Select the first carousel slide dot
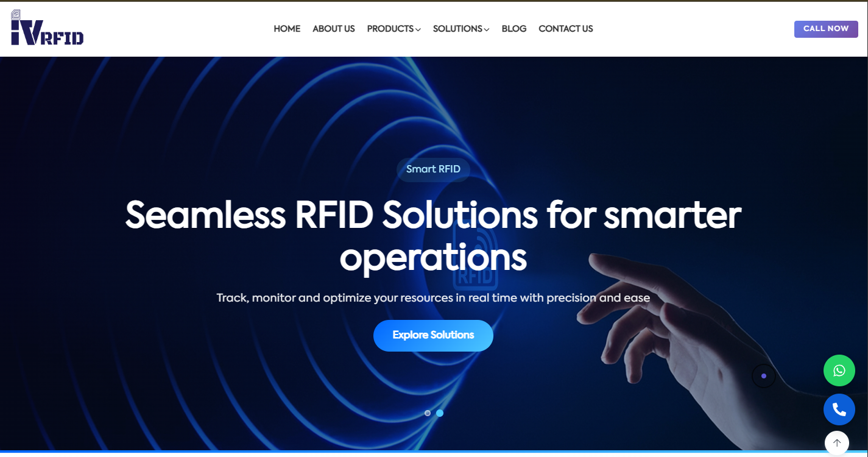Viewport: 868px width, 457px height. tap(428, 413)
